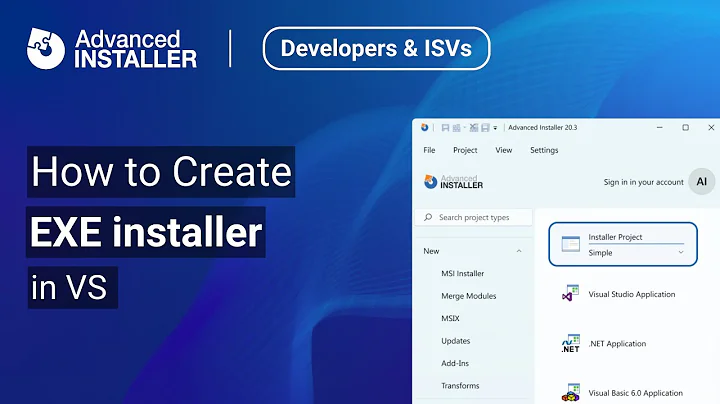The image size is (720, 404).
Task: Click the magnifier icon in search box
Action: point(428,217)
